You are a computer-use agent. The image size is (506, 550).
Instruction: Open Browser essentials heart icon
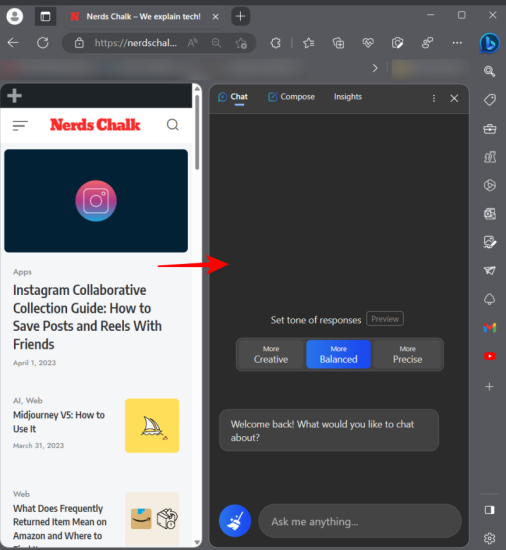coord(368,43)
